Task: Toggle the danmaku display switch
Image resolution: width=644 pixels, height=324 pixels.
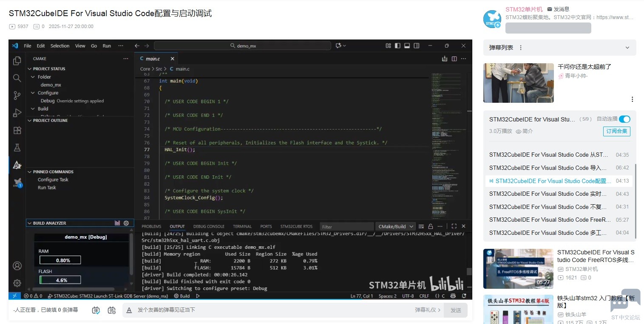Action: tap(96, 310)
